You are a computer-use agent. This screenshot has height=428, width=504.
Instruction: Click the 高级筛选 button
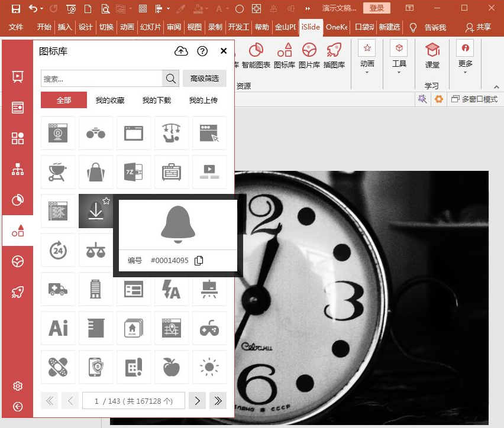[x=204, y=79]
